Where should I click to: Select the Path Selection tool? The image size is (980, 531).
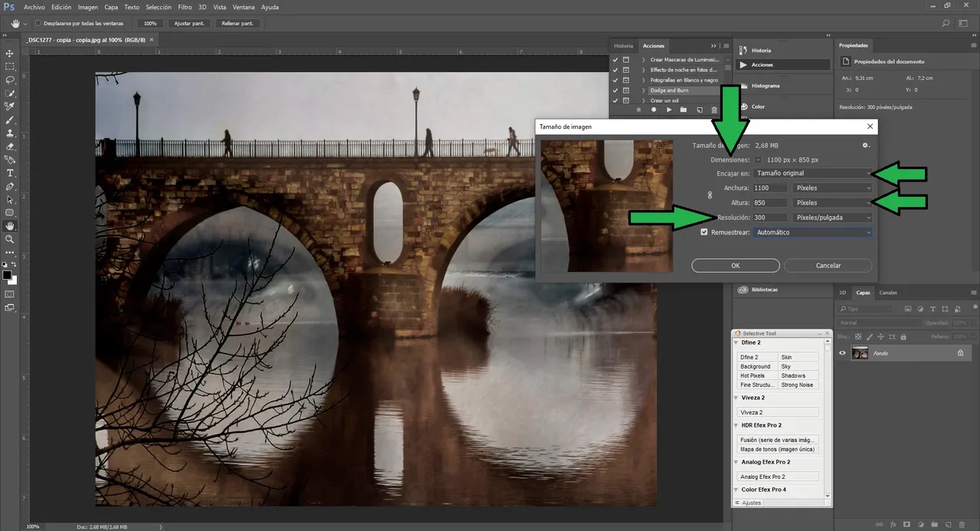pyautogui.click(x=10, y=199)
